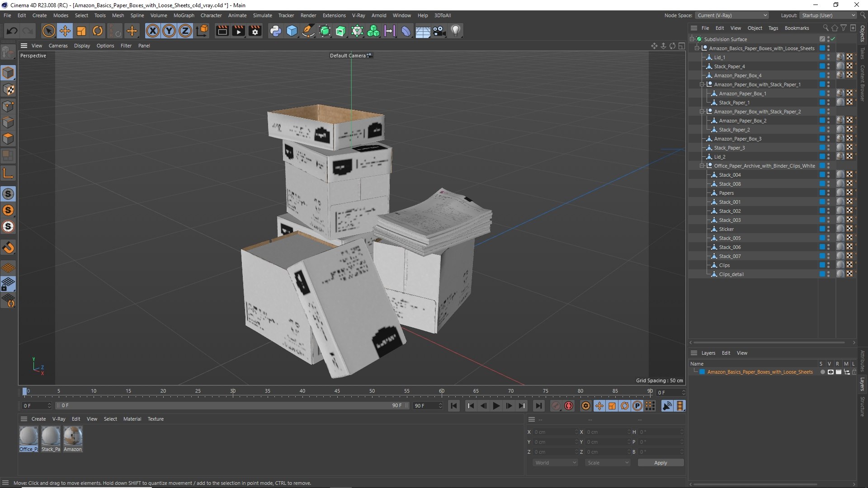Click the Play Forwards button

(496, 406)
